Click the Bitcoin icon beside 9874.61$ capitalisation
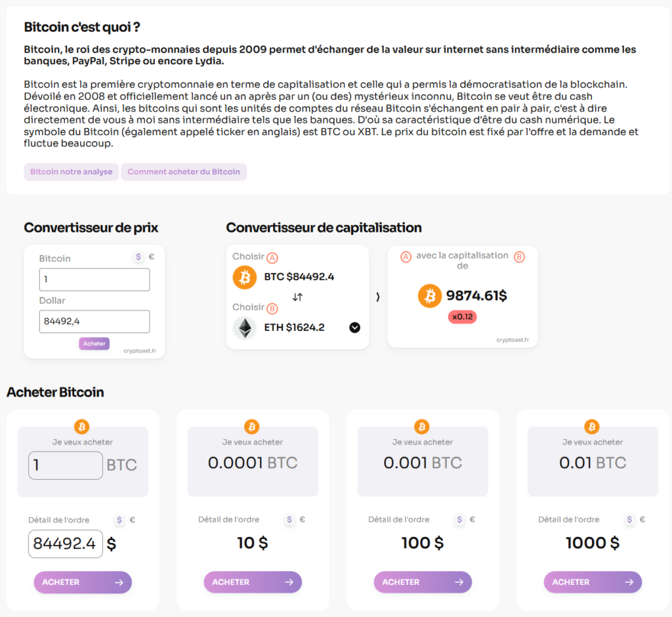This screenshot has height=617, width=672. click(430, 296)
